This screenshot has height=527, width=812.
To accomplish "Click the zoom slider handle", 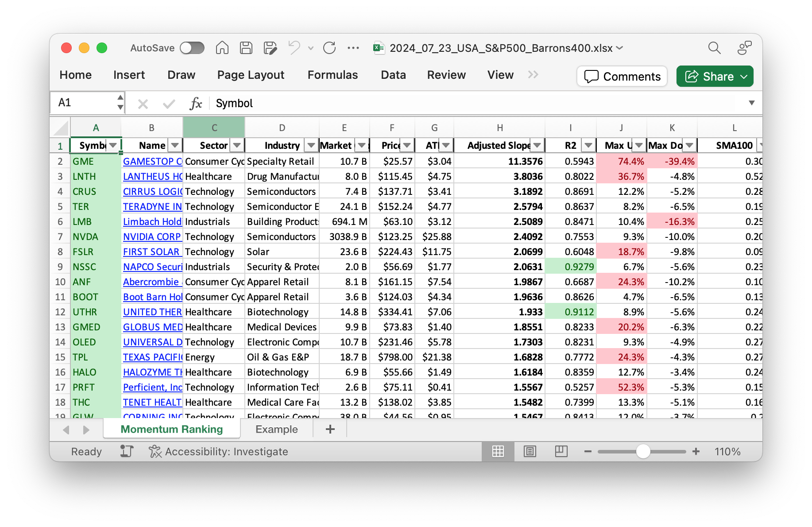I will pos(643,451).
